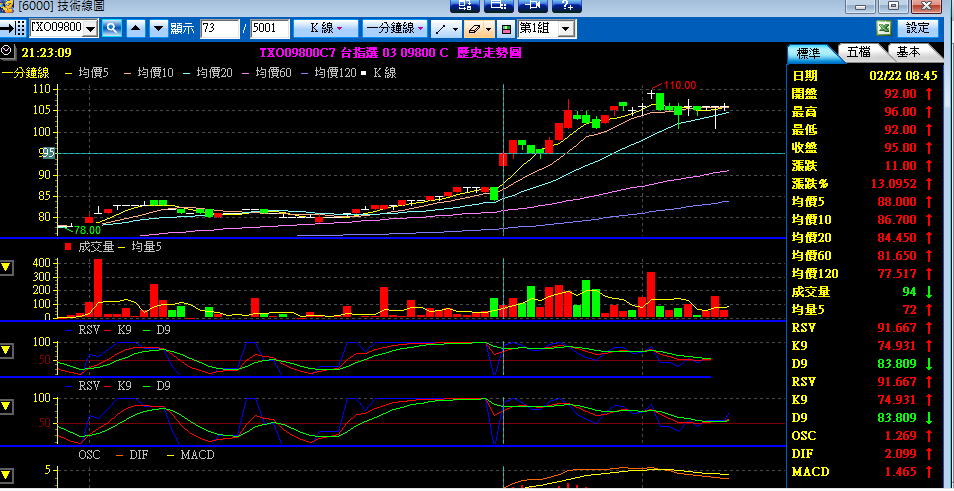Screen dimensions: 954x491
Task: Click the 開盤 92.00 row
Action: (864, 94)
